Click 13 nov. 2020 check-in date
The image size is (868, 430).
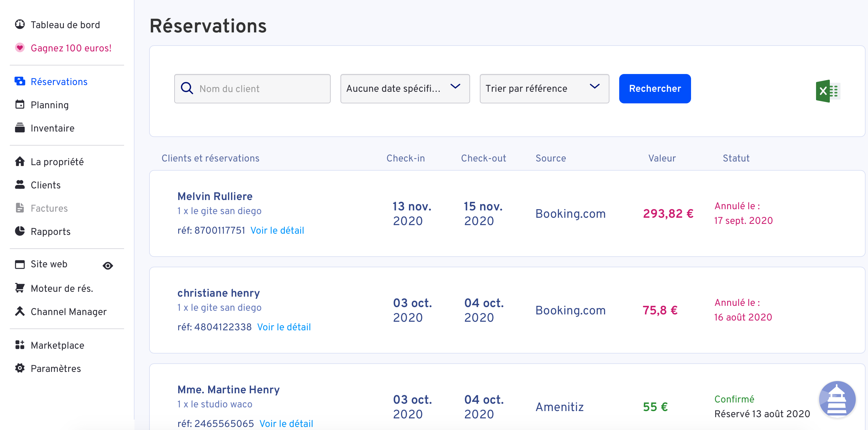412,213
